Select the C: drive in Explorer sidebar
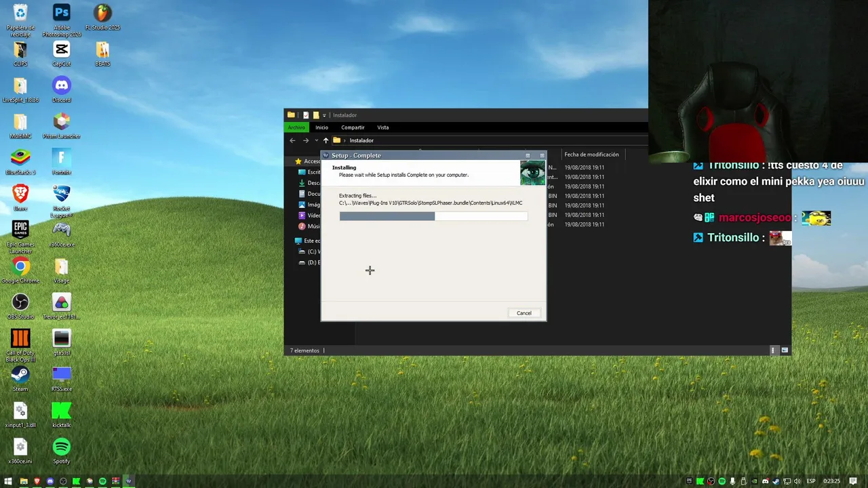This screenshot has height=488, width=868. coord(311,251)
